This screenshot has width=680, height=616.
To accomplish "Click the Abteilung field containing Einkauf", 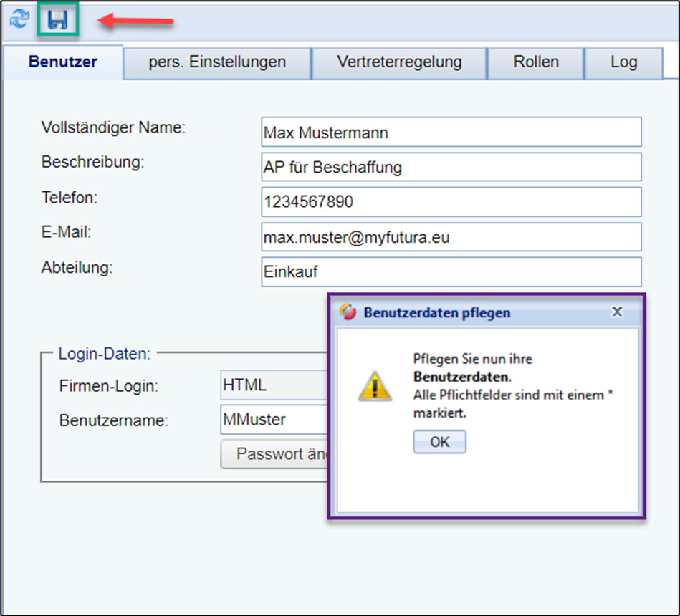I will 451,272.
